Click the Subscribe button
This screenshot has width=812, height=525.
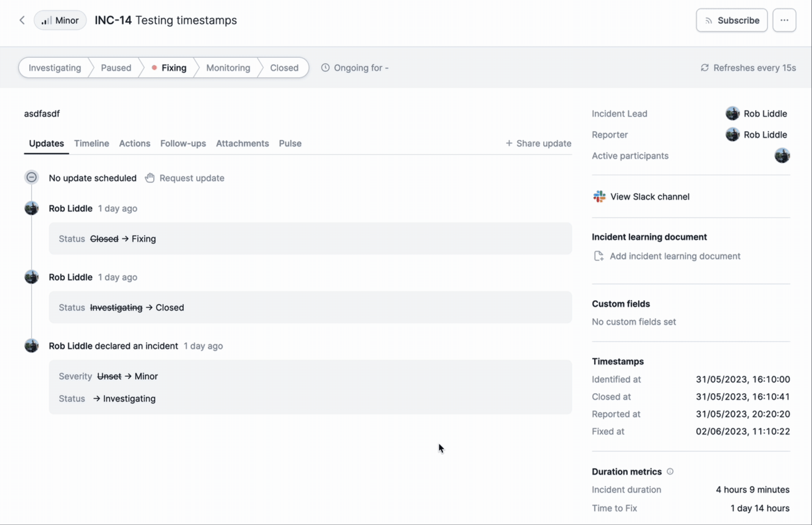tap(731, 20)
